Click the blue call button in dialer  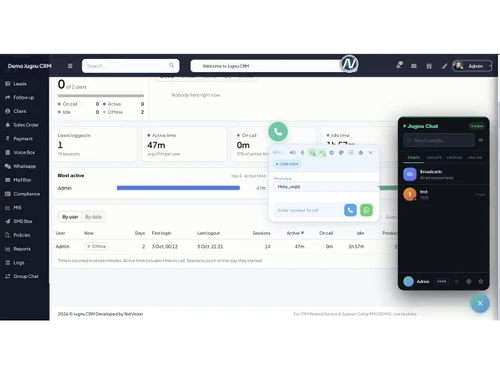[x=350, y=210]
